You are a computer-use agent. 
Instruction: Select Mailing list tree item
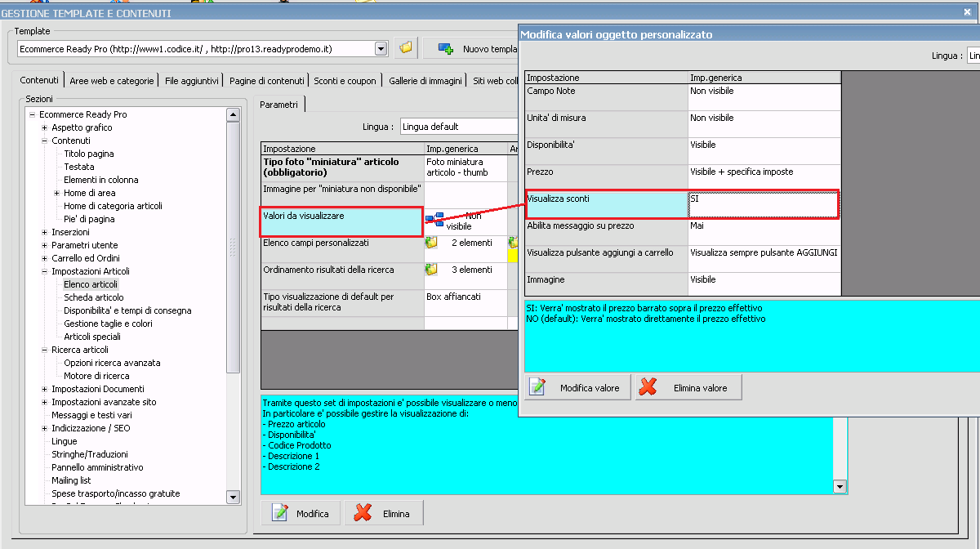point(71,480)
